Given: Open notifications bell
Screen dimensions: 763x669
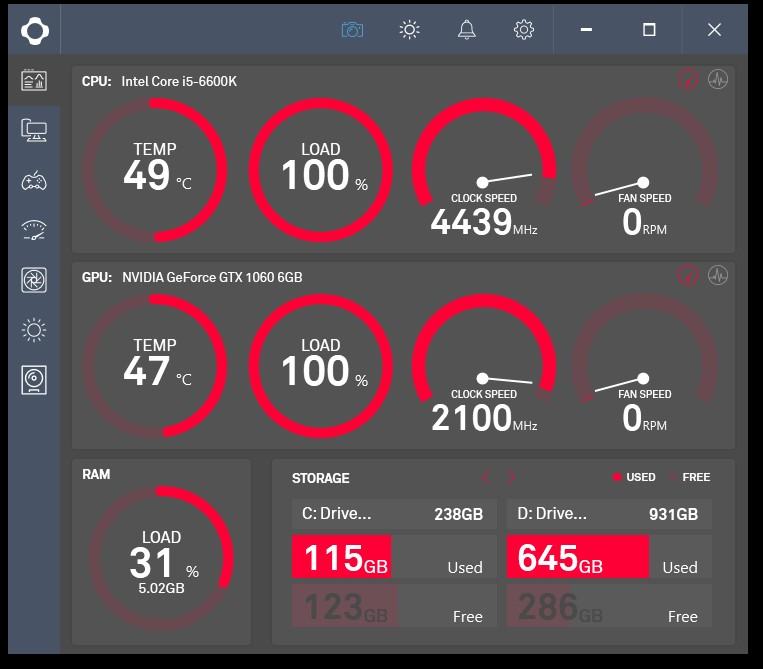Looking at the screenshot, I should pyautogui.click(x=466, y=30).
